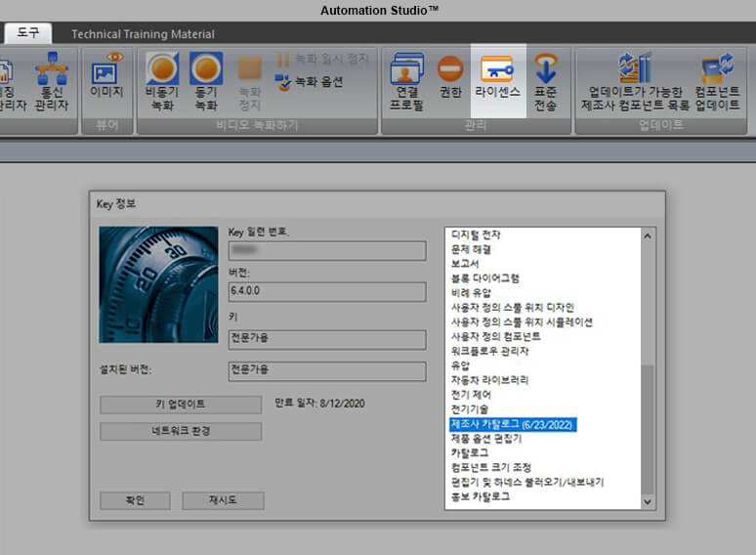Select 문제 해결 in the list
Viewport: 756px width, 555px height.
[x=471, y=249]
